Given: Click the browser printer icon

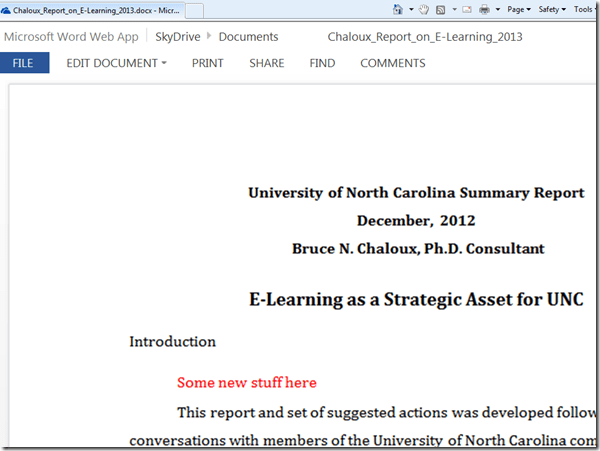Looking at the screenshot, I should pos(484,9).
